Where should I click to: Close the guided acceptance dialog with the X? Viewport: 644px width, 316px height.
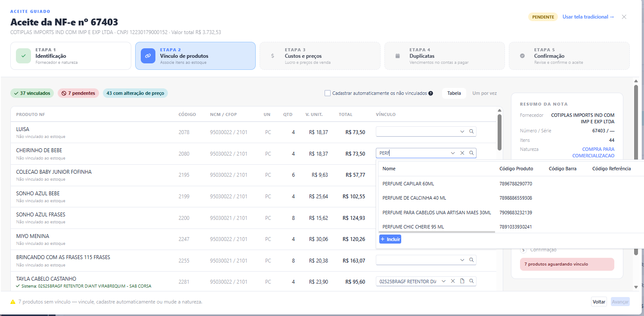pyautogui.click(x=624, y=17)
